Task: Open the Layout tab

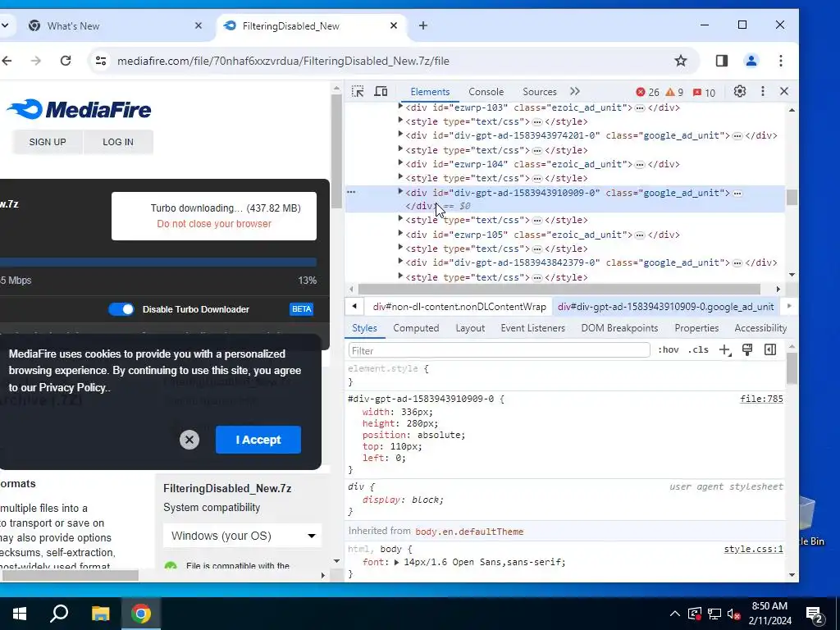Action: tap(470, 328)
